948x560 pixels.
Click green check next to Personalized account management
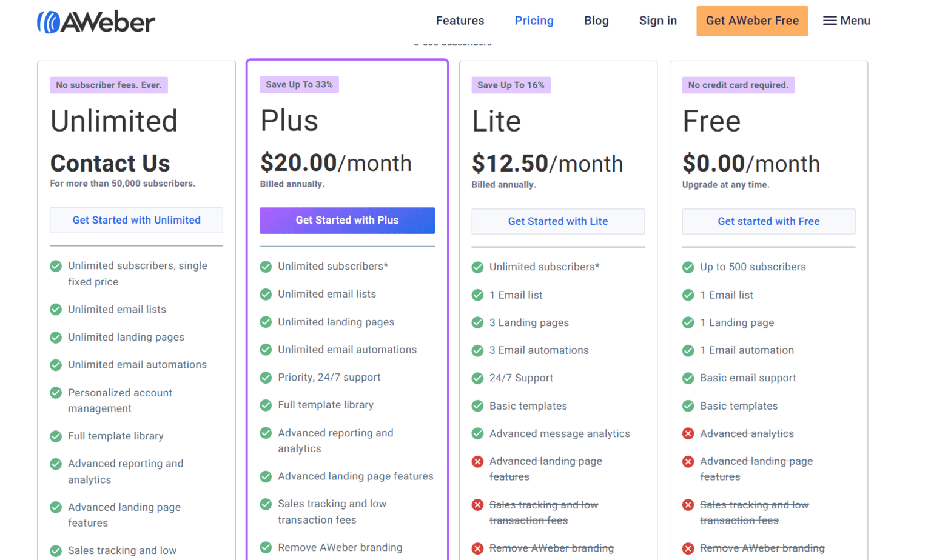[x=56, y=393]
